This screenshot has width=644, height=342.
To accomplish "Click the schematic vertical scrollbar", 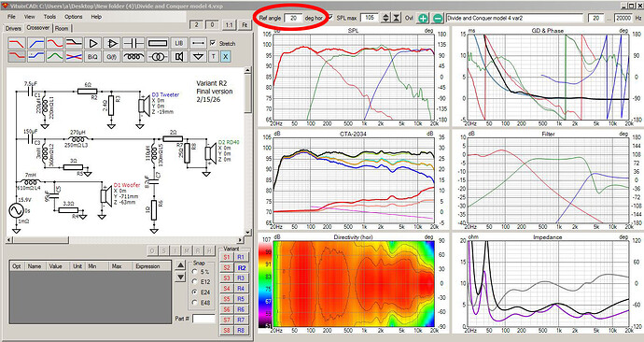I will pos(247,151).
